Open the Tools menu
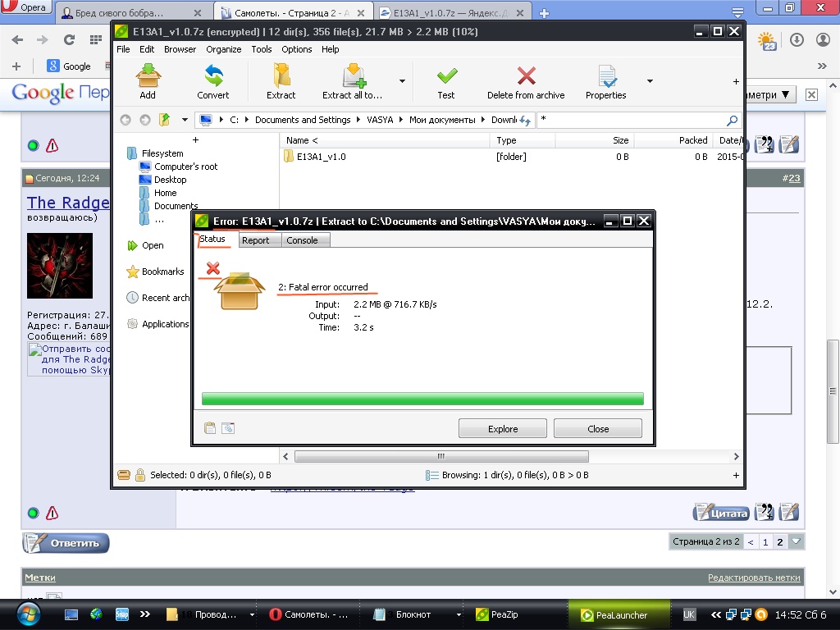This screenshot has width=840, height=630. click(262, 49)
